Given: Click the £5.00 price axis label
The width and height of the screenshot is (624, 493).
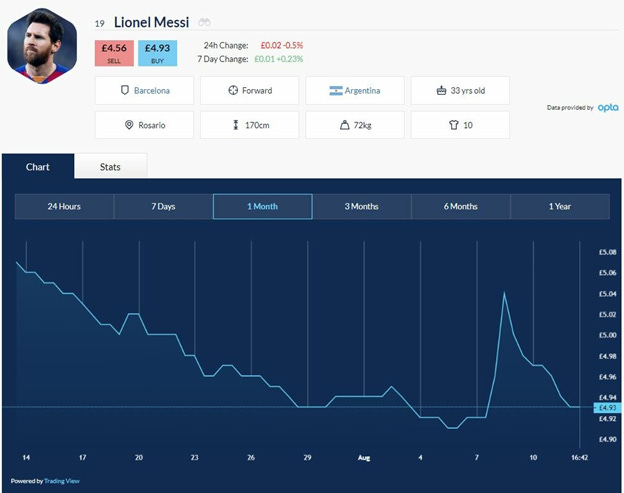Looking at the screenshot, I should 607,335.
